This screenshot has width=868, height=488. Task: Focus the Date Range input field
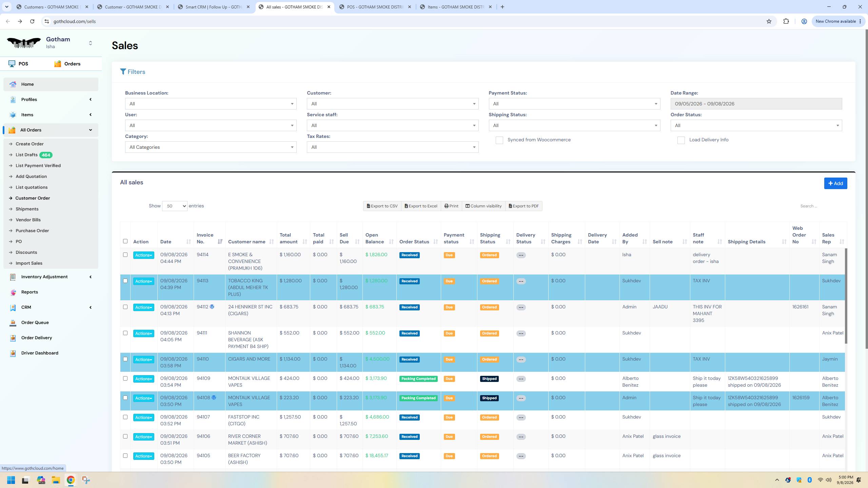point(756,104)
